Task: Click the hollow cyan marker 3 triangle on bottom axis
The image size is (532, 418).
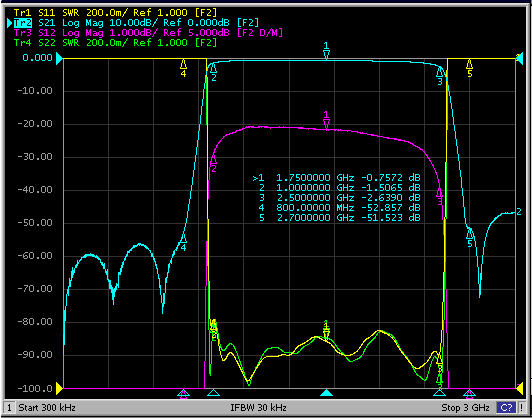Action: click(x=440, y=393)
